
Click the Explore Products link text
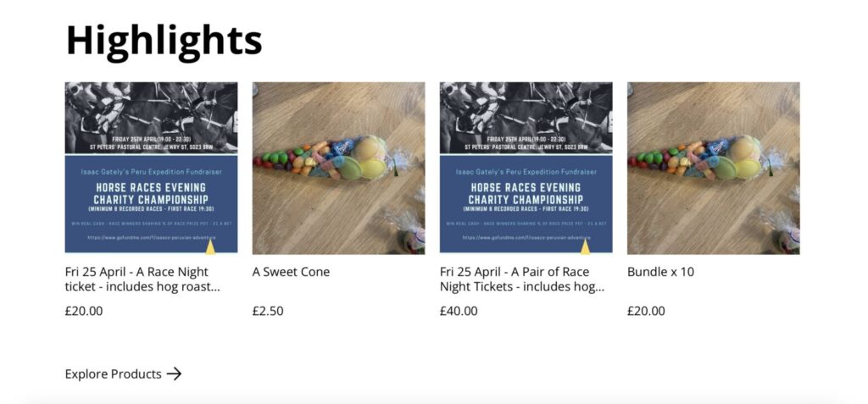(x=114, y=374)
